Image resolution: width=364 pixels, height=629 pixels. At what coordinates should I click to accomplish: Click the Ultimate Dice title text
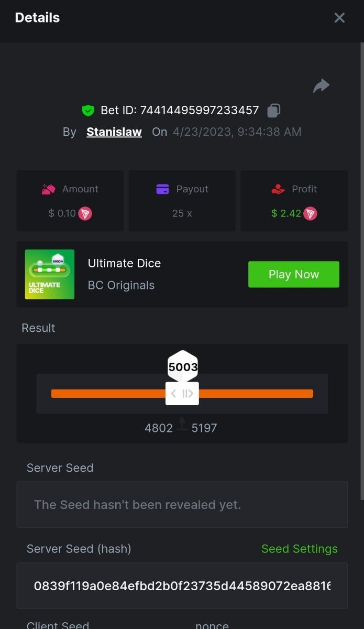(x=124, y=263)
